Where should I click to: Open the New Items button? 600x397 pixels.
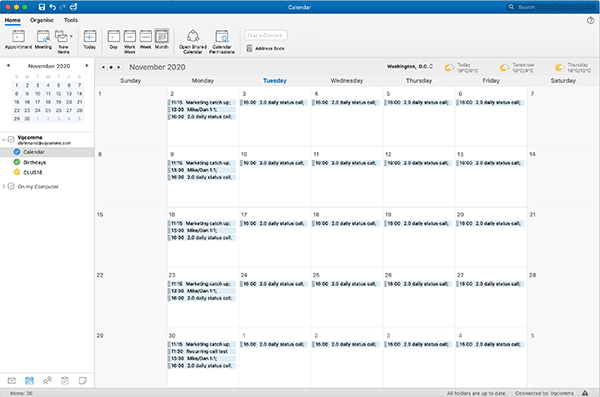pos(62,41)
